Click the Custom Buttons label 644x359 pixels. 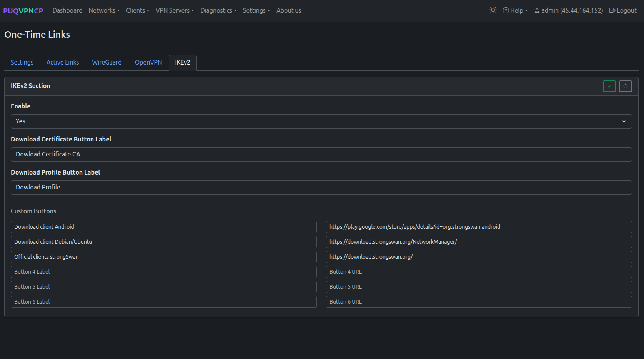pyautogui.click(x=33, y=211)
